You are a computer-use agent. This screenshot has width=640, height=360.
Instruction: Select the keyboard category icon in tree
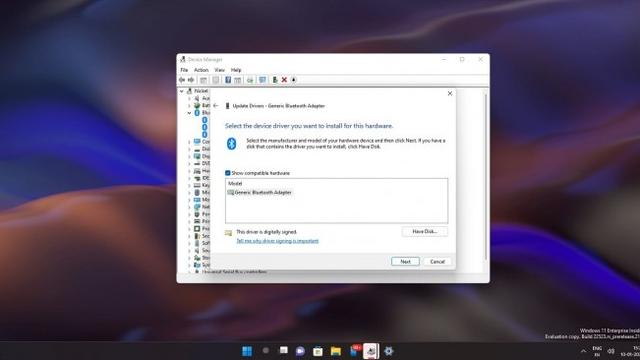click(197, 185)
